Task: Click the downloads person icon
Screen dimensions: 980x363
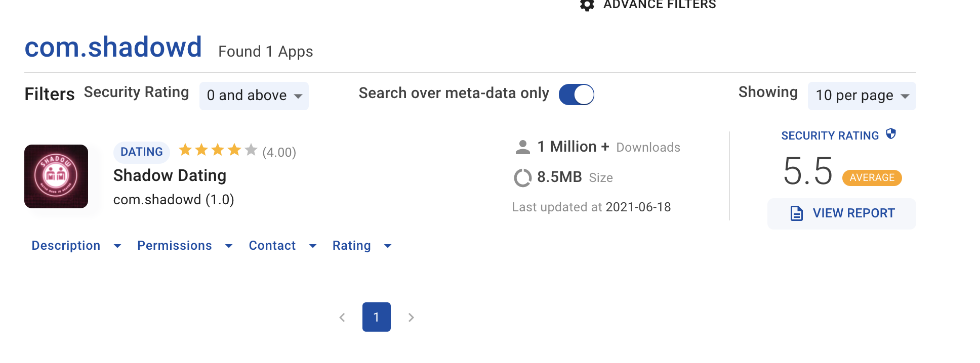Action: (x=522, y=147)
